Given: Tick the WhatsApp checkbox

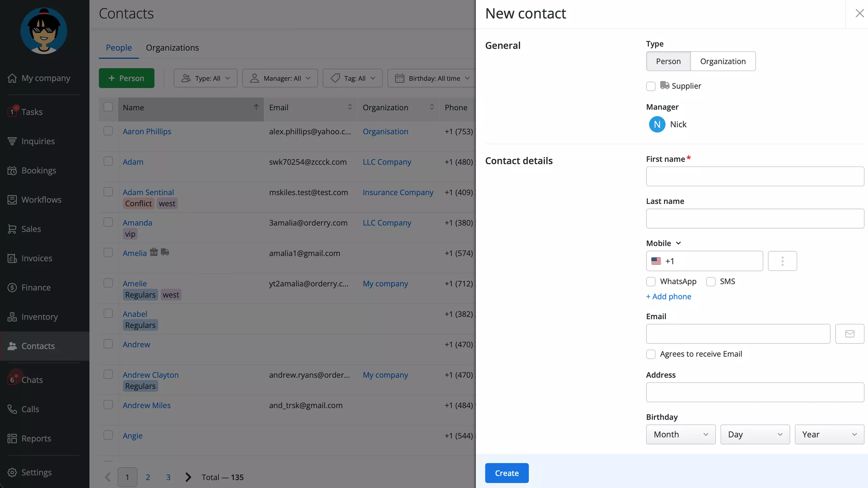Looking at the screenshot, I should (651, 282).
